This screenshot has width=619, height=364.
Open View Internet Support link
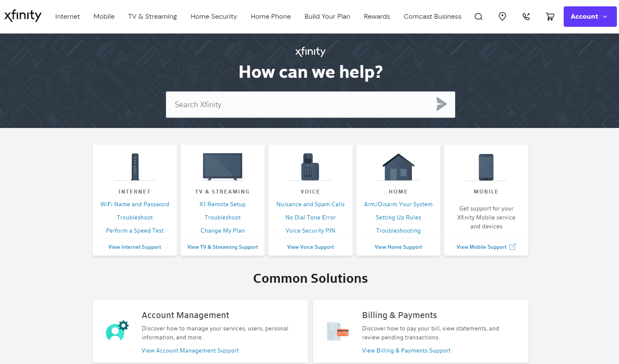[x=135, y=247]
